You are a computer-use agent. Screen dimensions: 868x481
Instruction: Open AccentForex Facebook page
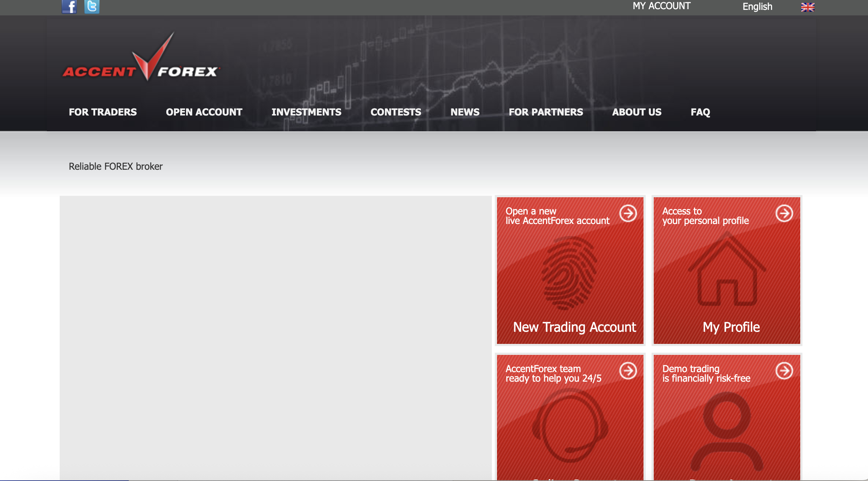point(69,6)
